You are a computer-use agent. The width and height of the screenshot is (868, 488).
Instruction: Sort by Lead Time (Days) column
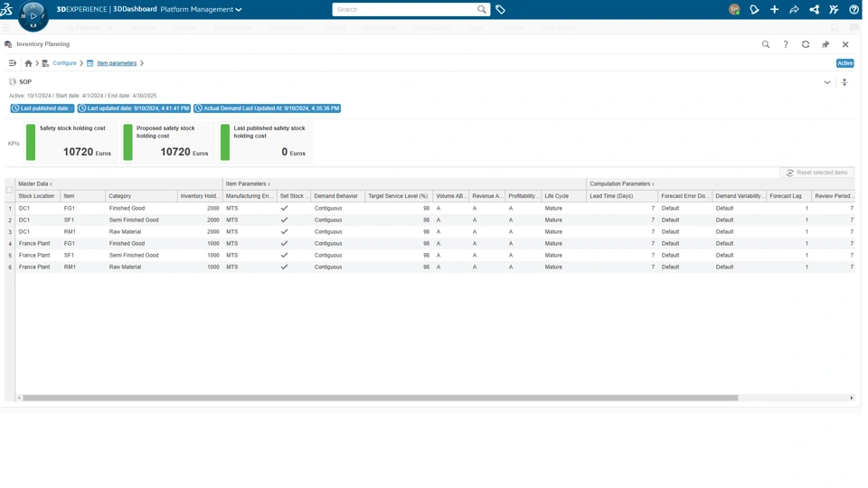tap(622, 196)
